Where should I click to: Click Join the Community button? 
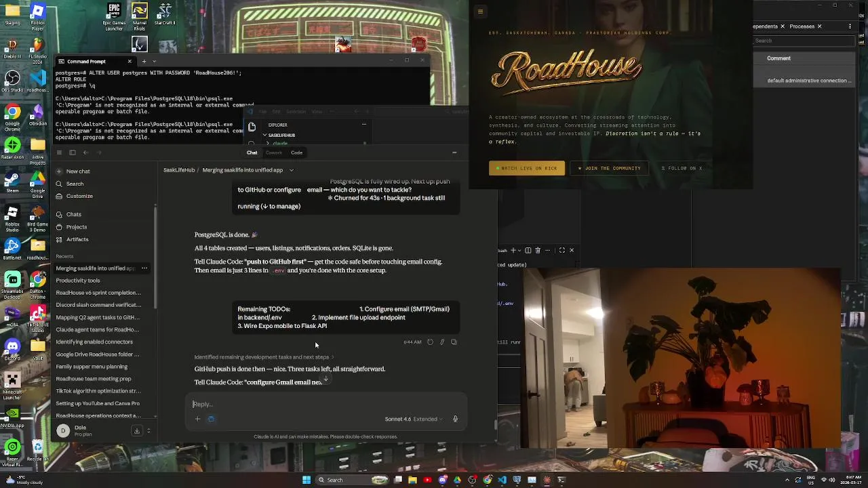(x=609, y=168)
